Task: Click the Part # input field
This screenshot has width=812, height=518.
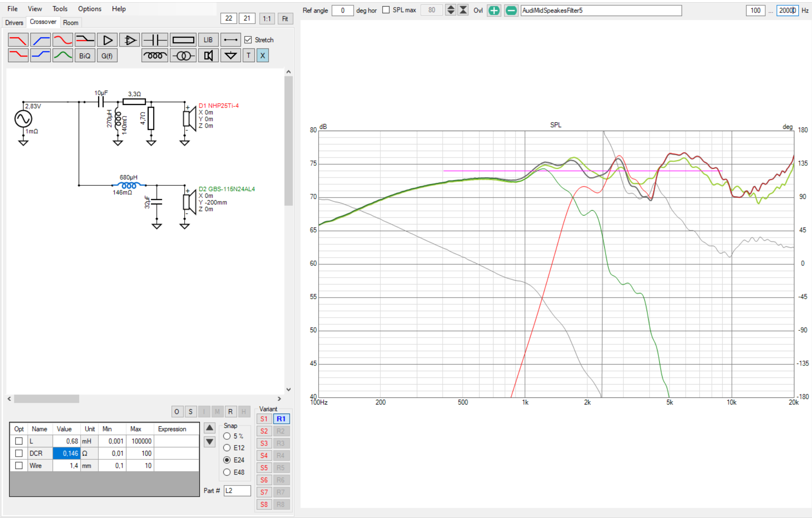Action: point(237,490)
